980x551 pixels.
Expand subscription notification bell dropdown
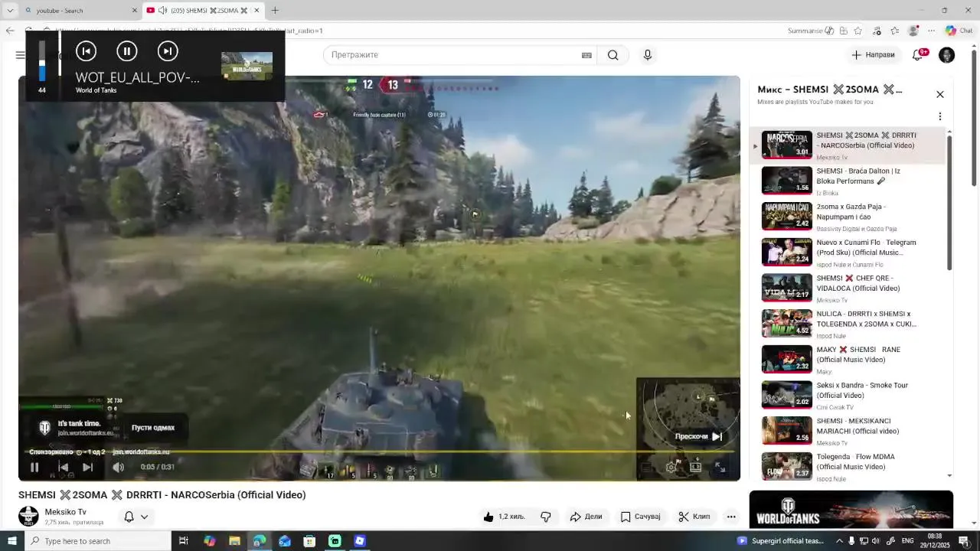tap(136, 517)
